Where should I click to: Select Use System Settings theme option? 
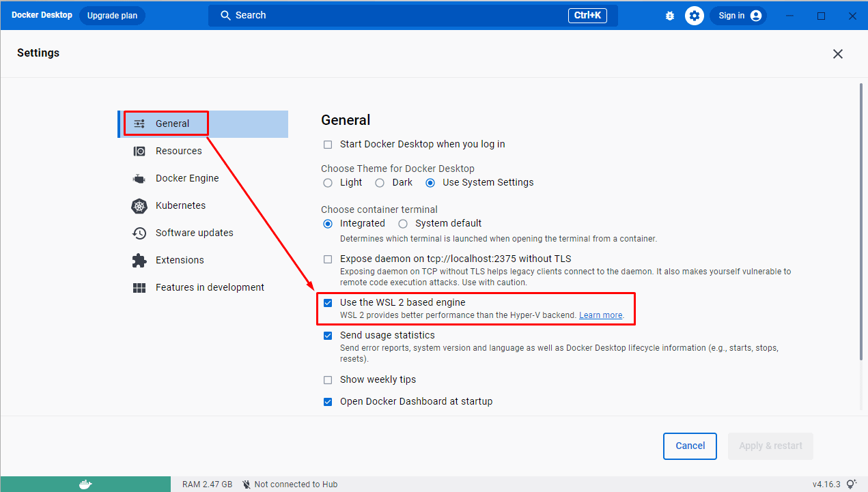tap(430, 183)
